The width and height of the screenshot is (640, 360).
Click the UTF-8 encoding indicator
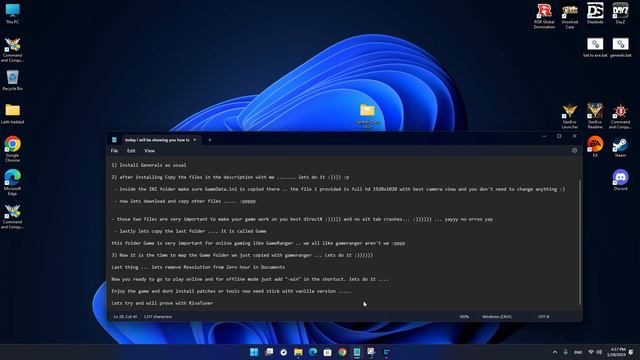(x=543, y=317)
